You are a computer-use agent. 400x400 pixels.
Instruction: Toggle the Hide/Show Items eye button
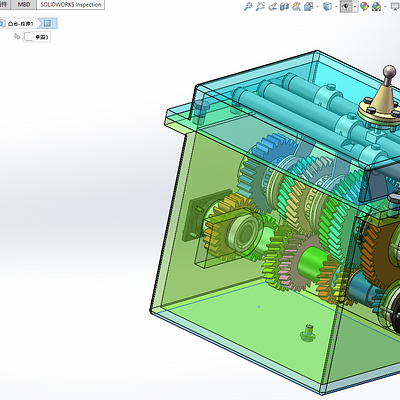(346, 6)
